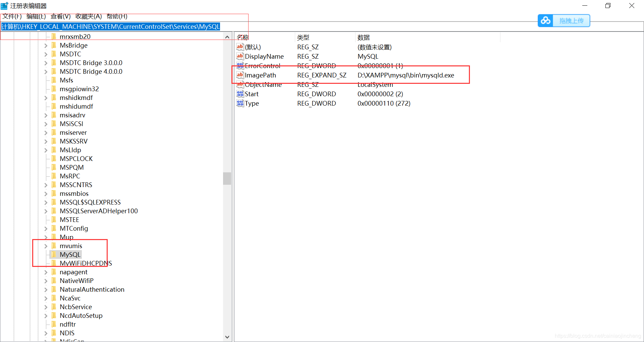Click the MSDTC folder icon
The width and height of the screenshot is (644, 342).
(54, 54)
